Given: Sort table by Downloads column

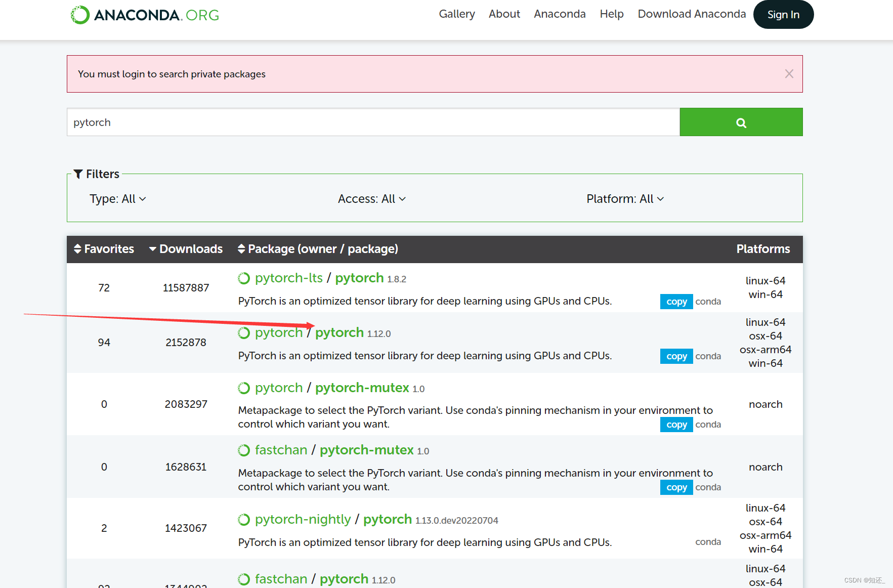Looking at the screenshot, I should [x=186, y=249].
